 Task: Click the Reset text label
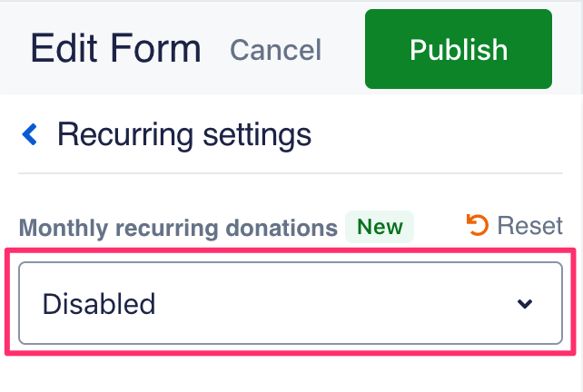[x=530, y=225]
